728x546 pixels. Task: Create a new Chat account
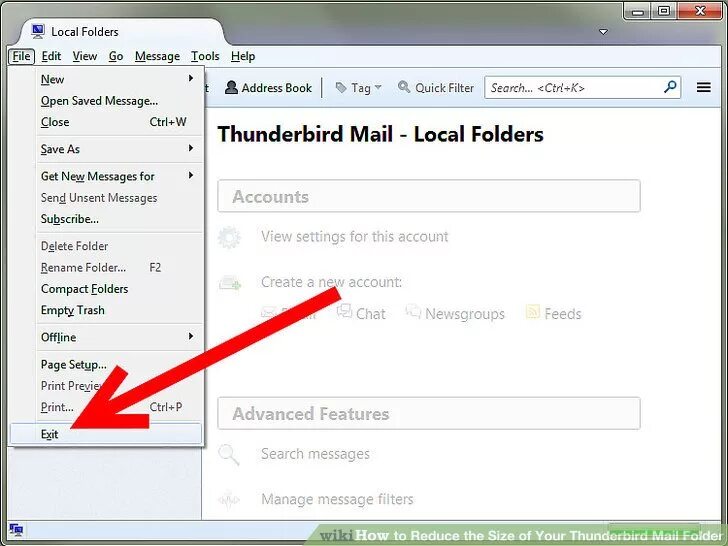pos(370,314)
